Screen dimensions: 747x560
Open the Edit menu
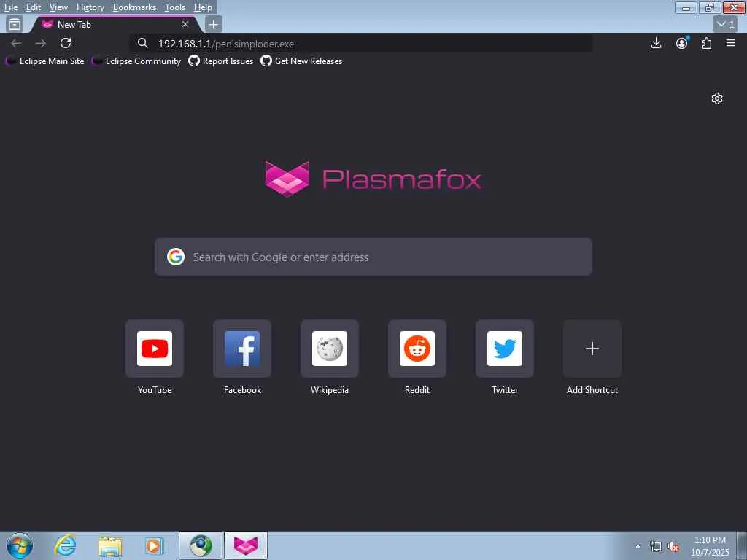pos(34,7)
